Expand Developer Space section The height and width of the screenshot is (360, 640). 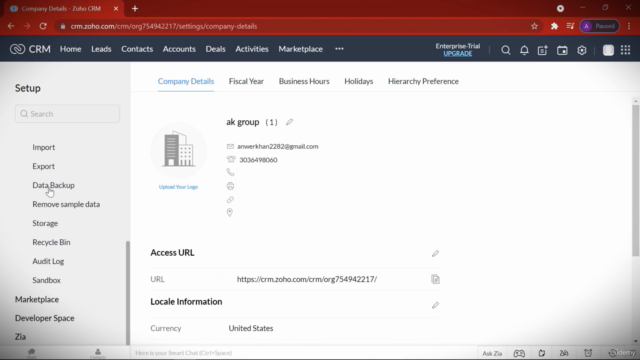pos(44,318)
